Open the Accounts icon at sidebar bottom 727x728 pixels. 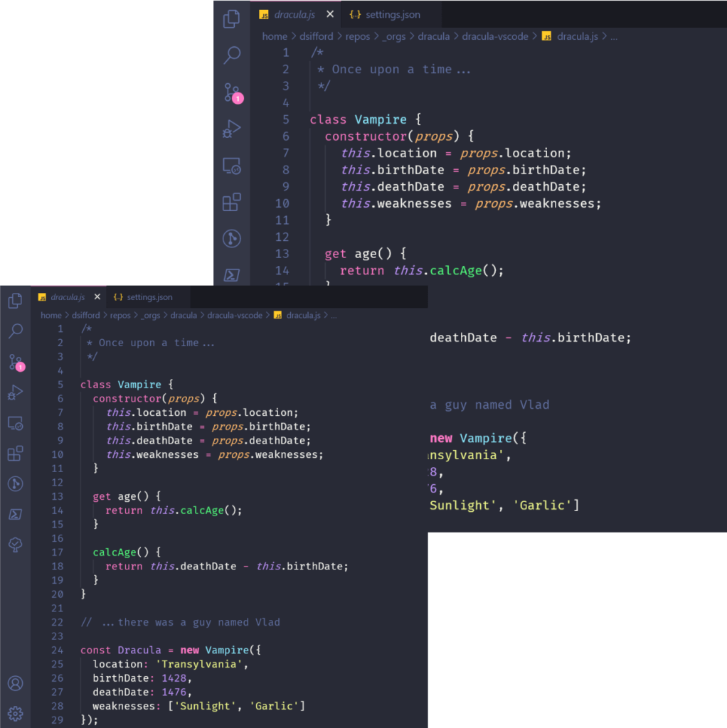click(15, 683)
